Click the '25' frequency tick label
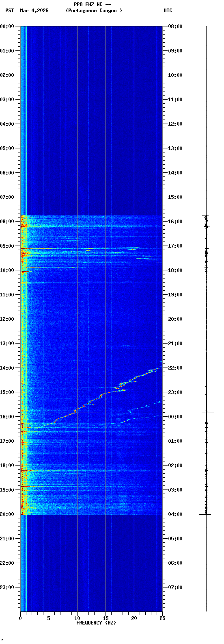 click(x=162, y=618)
